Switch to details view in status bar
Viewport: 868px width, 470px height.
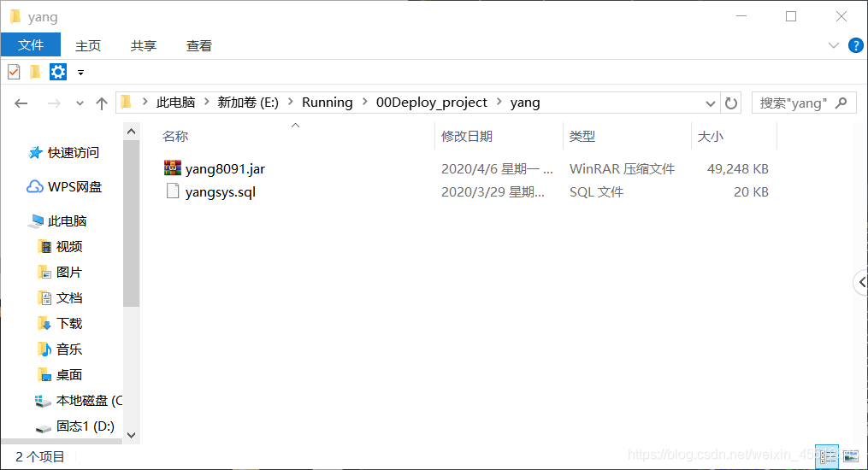point(826,456)
